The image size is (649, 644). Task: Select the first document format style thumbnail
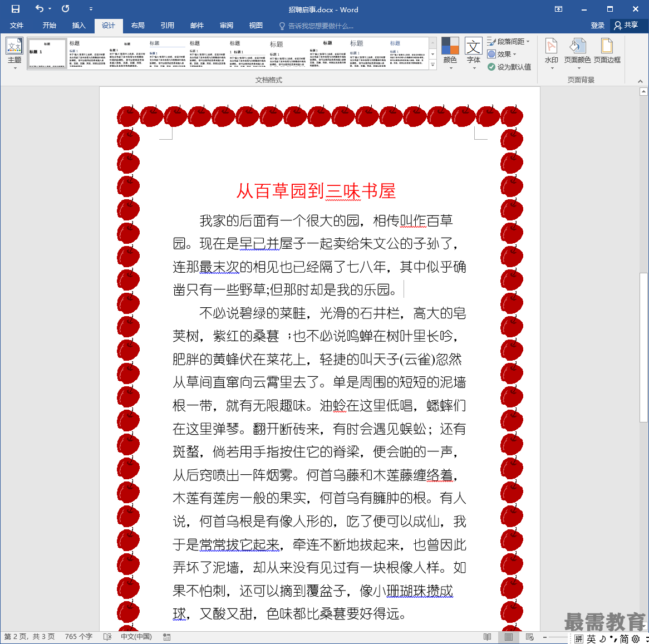click(47, 53)
